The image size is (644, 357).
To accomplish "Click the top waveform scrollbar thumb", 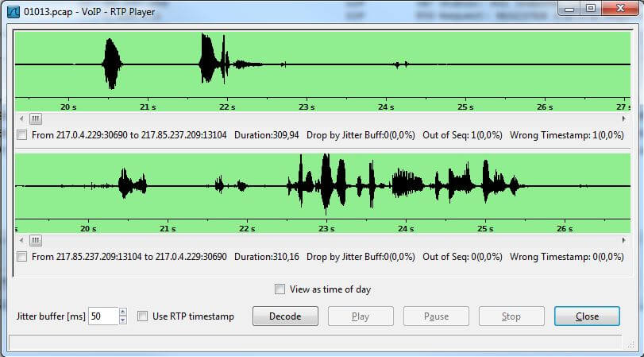I will click(35, 118).
